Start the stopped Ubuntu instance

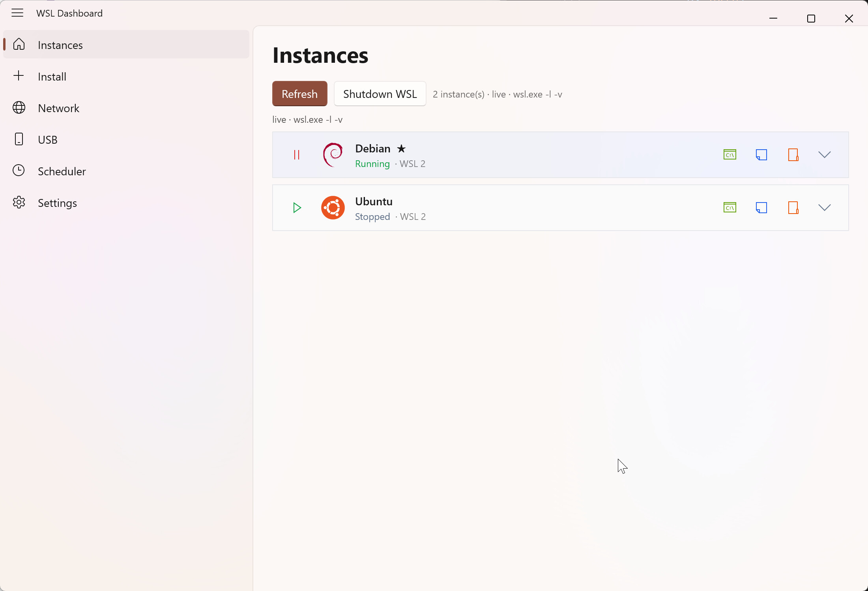pyautogui.click(x=297, y=208)
